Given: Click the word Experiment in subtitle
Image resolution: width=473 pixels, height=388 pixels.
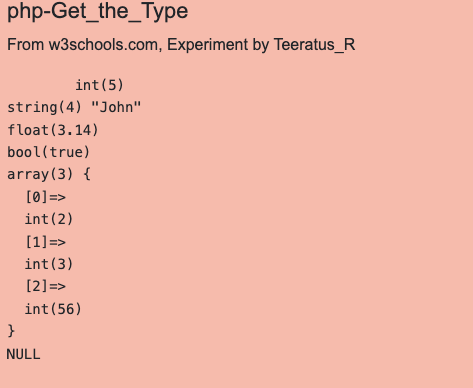Looking at the screenshot, I should tap(208, 45).
